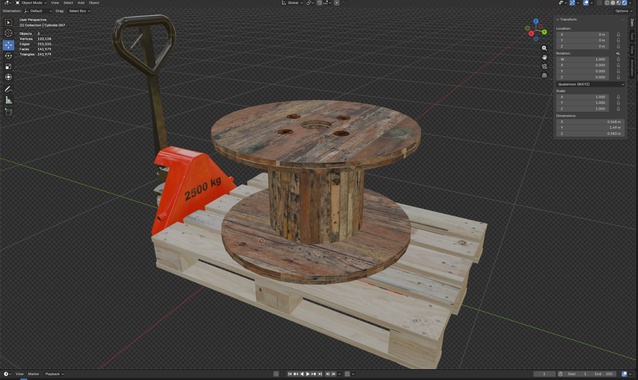Open the Options popover
Viewport: 638px width, 380px height.
coord(624,11)
